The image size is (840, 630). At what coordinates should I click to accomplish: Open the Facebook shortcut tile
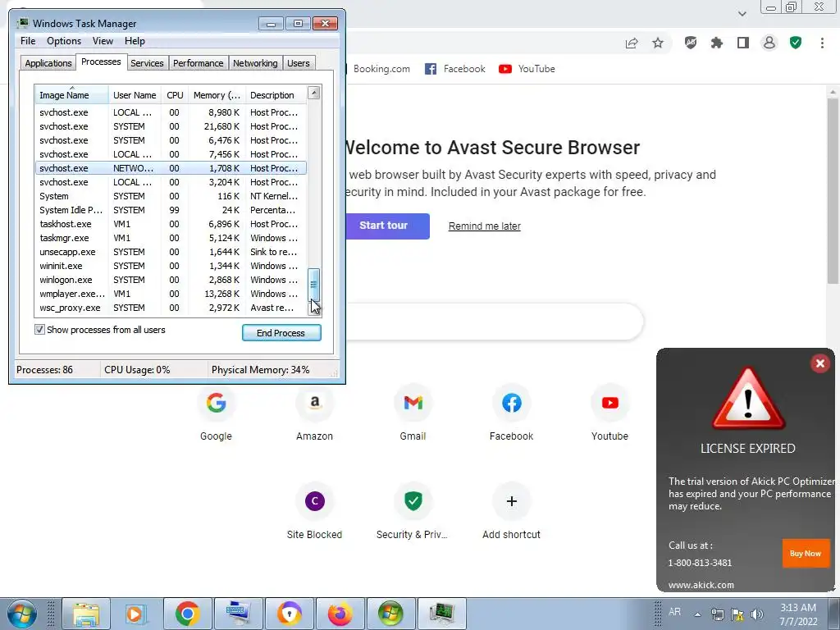tap(512, 413)
